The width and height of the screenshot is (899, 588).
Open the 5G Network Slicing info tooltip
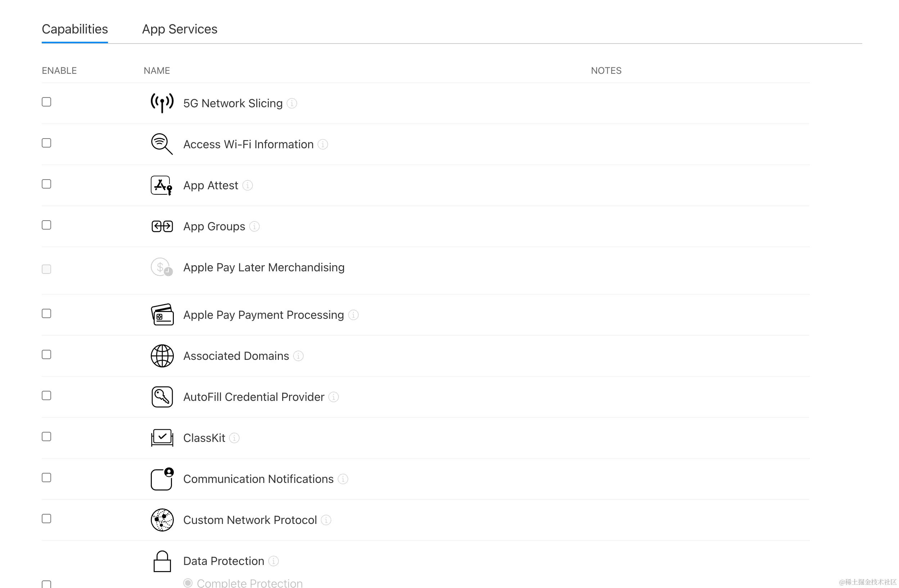click(291, 103)
